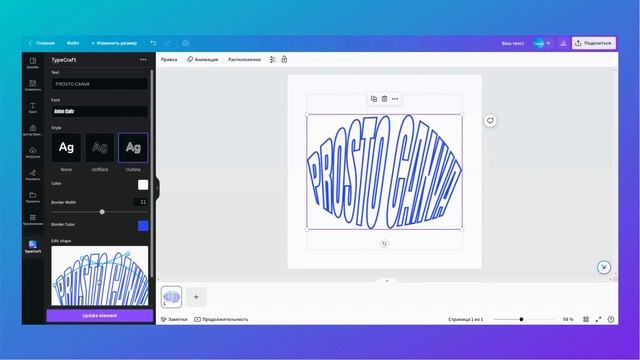Click the Text input field containing PROSTO CANVA
This screenshot has width=640, height=360.
point(100,84)
